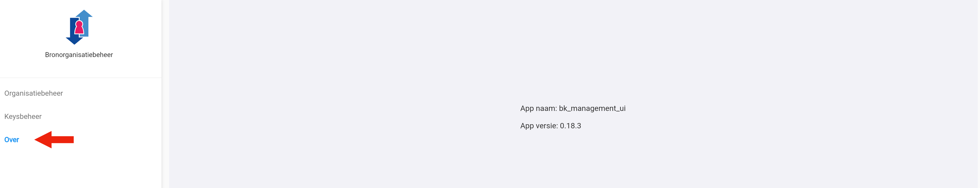
Task: Click the bk_management_ui app name value
Action: click(592, 109)
